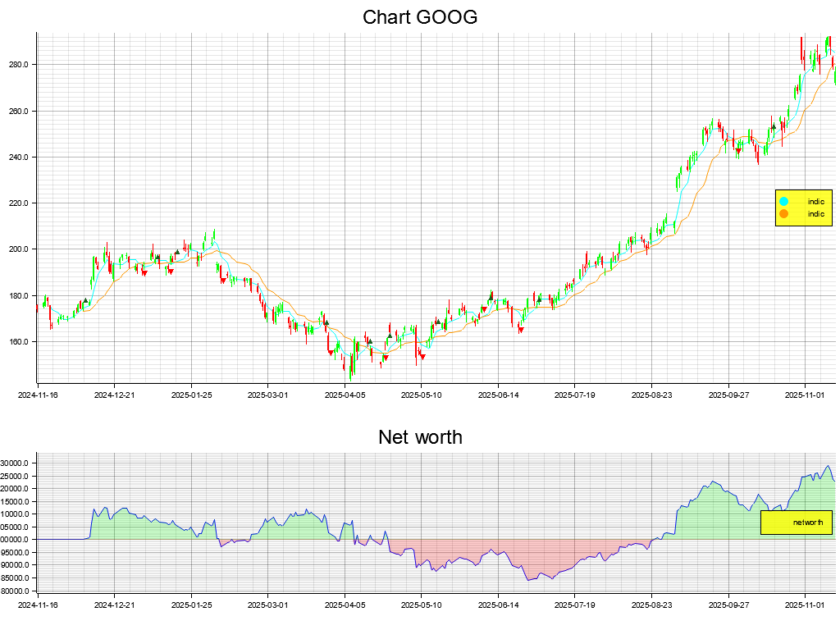The width and height of the screenshot is (840, 630).
Task: Select the 280.0 price axis label
Action: click(x=20, y=65)
